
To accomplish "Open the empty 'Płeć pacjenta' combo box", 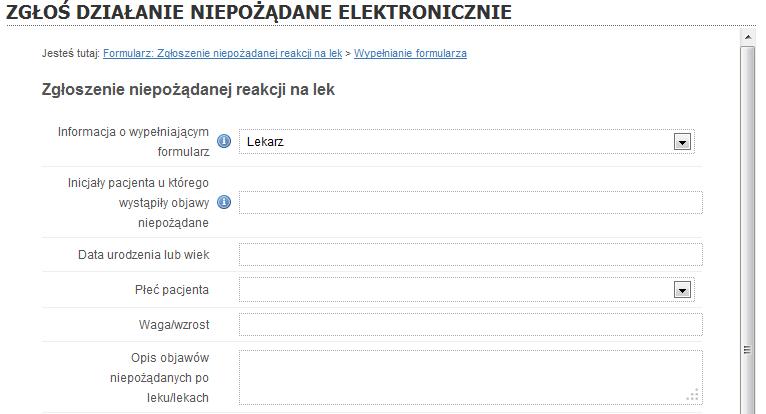I will pos(467,290).
